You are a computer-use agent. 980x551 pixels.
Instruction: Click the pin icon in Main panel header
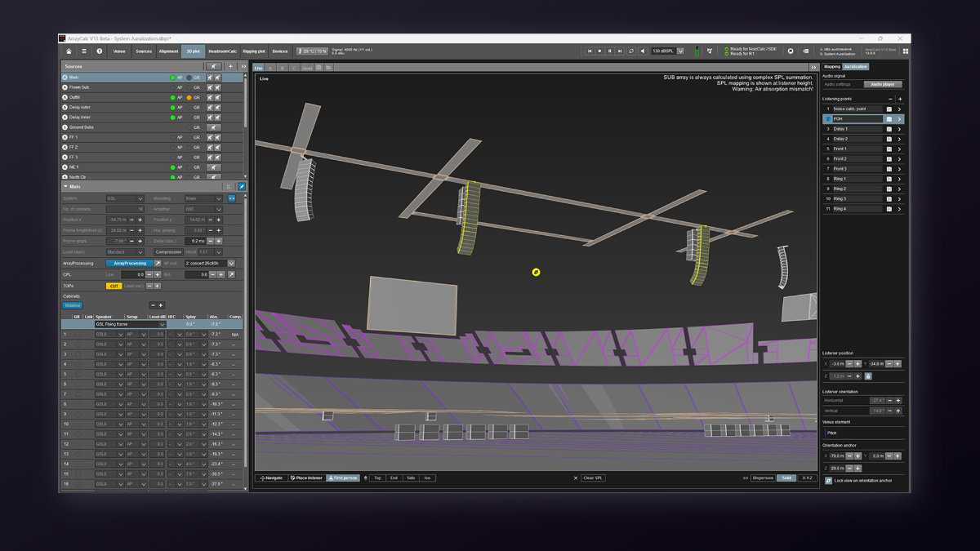241,187
